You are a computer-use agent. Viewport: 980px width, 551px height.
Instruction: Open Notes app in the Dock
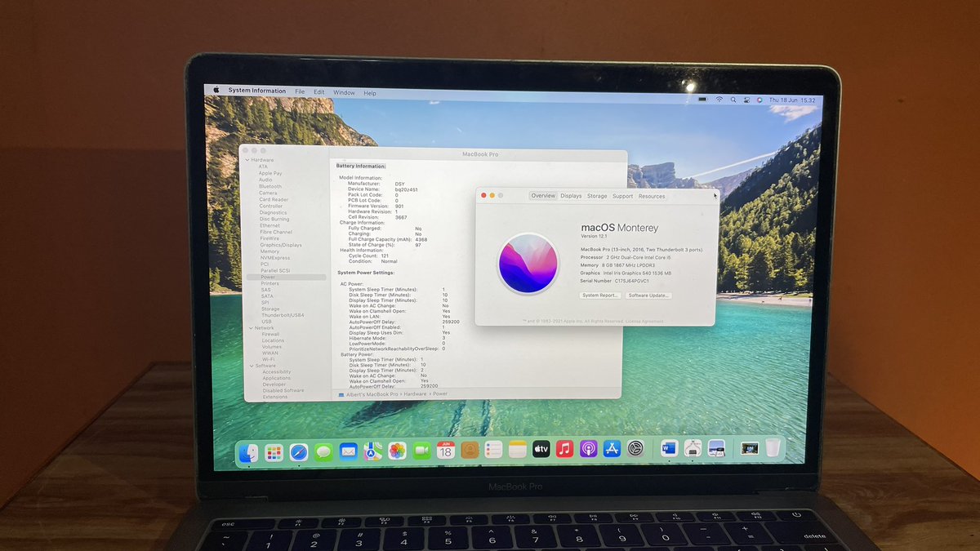point(517,450)
